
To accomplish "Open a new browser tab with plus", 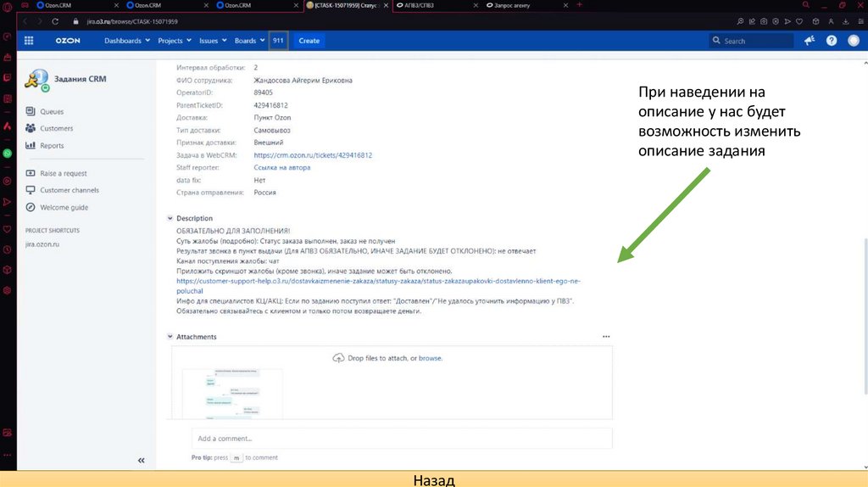I will pyautogui.click(x=580, y=5).
